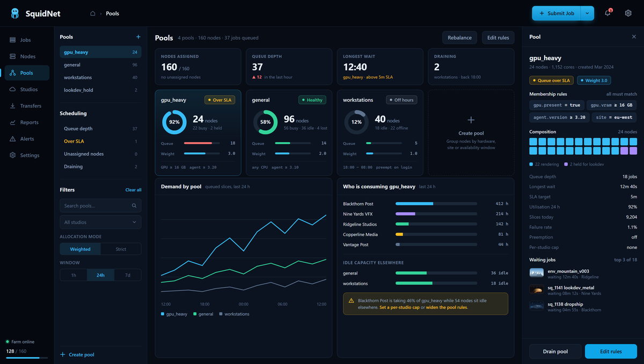Click the Rebalance button
Screen dimensions: 644x364
tap(459, 38)
